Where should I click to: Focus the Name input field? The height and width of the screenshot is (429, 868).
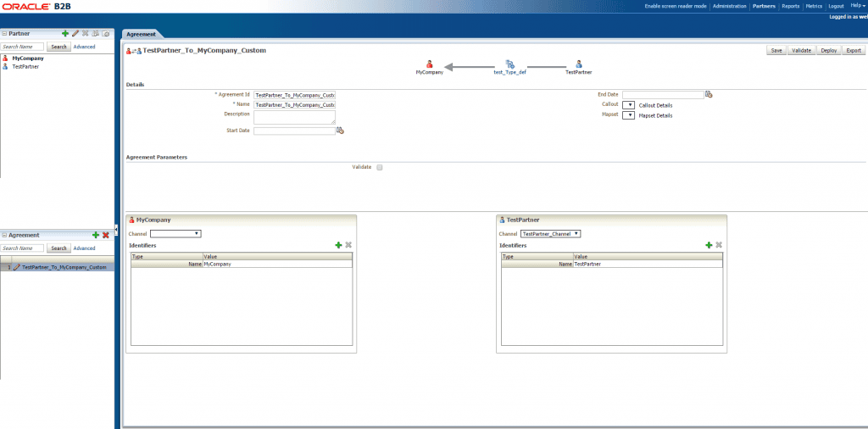tap(294, 104)
